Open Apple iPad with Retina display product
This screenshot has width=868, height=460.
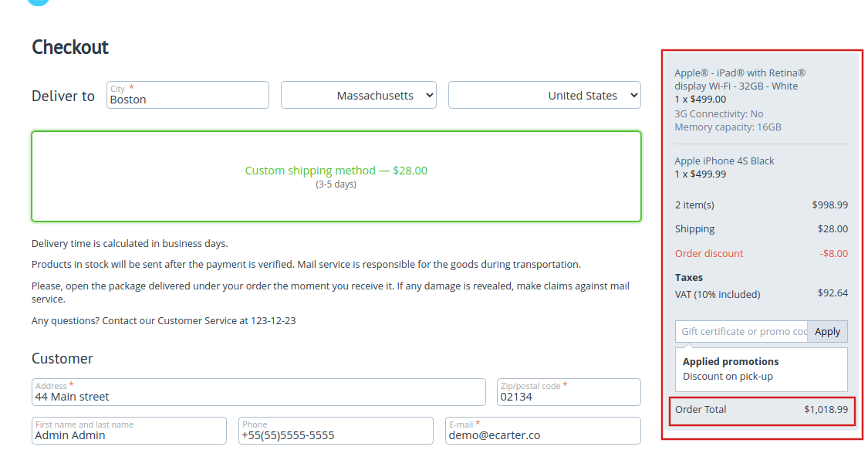coord(740,79)
